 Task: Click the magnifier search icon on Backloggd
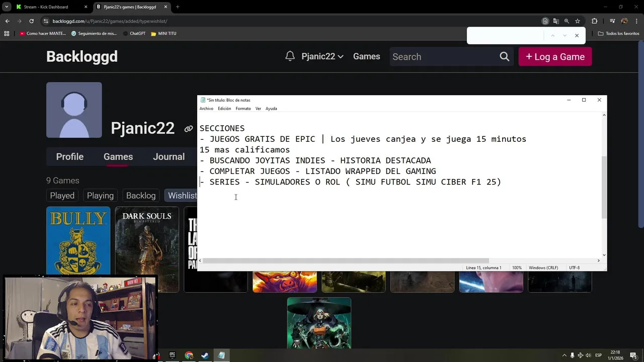tap(504, 56)
